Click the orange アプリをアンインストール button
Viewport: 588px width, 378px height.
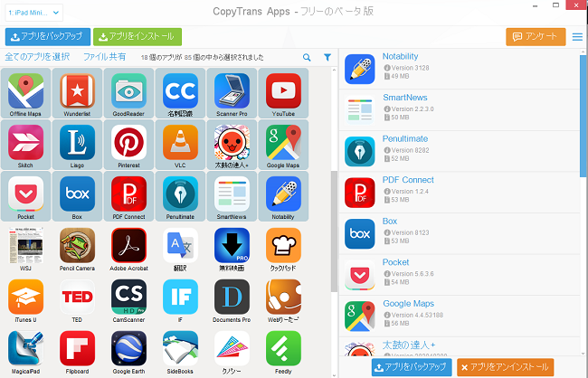pos(506,367)
